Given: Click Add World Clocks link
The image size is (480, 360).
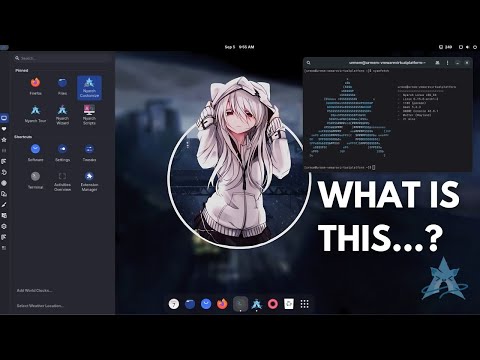Looking at the screenshot, I should pyautogui.click(x=34, y=290).
